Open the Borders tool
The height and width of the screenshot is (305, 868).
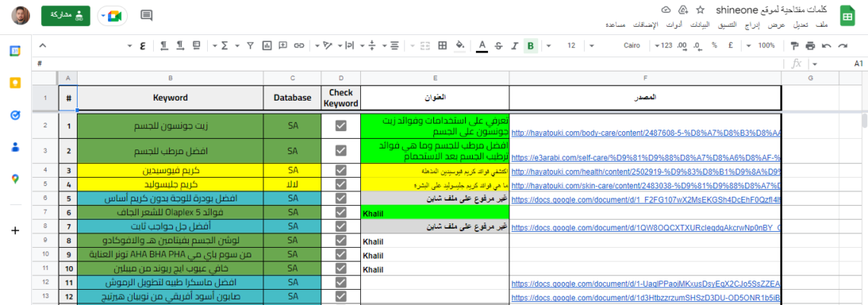click(442, 46)
